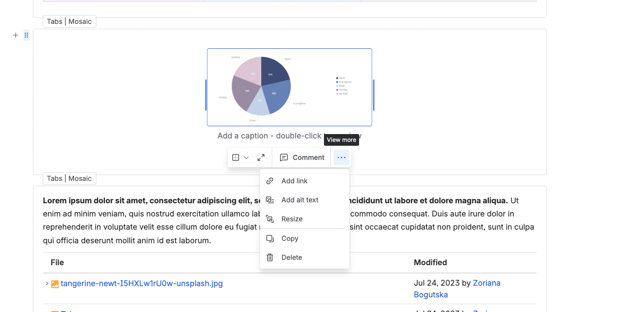644x312 pixels.
Task: Click the pie chart image thumbnail
Action: click(289, 87)
